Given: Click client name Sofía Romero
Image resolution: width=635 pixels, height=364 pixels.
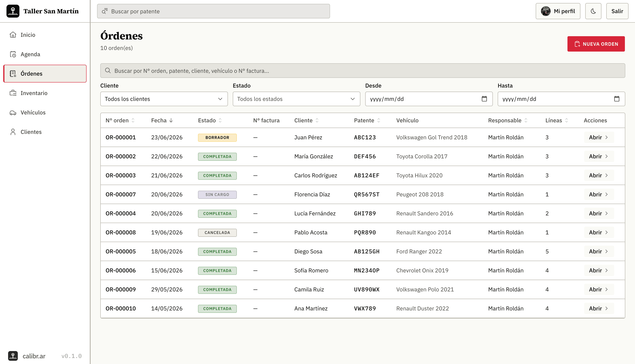Looking at the screenshot, I should 311,270.
